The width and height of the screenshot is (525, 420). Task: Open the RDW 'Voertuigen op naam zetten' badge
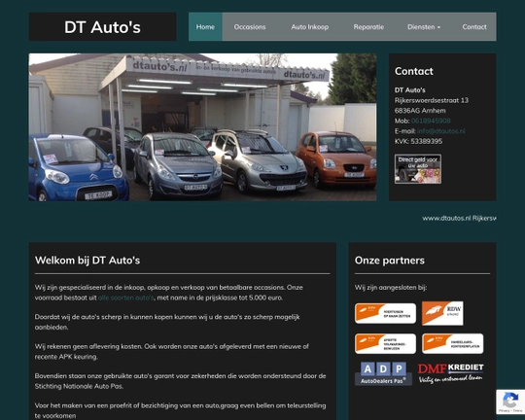(x=385, y=313)
